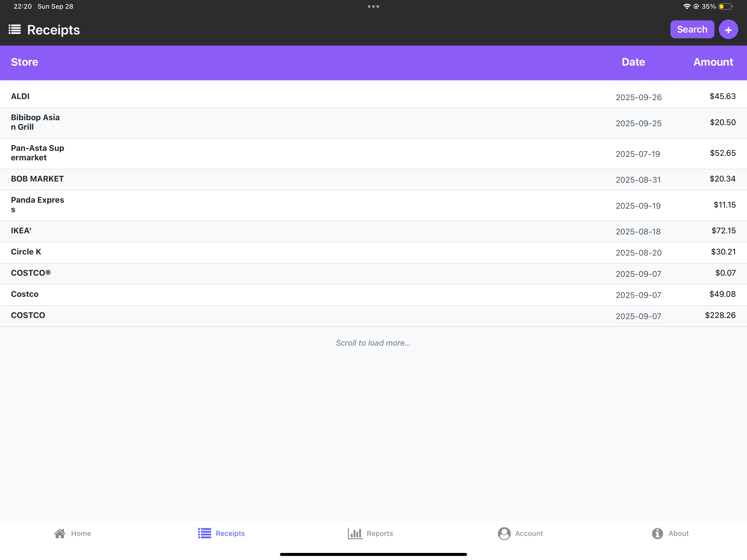Screen dimensions: 747x560
Task: Click the amount $228.26
Action: click(720, 315)
